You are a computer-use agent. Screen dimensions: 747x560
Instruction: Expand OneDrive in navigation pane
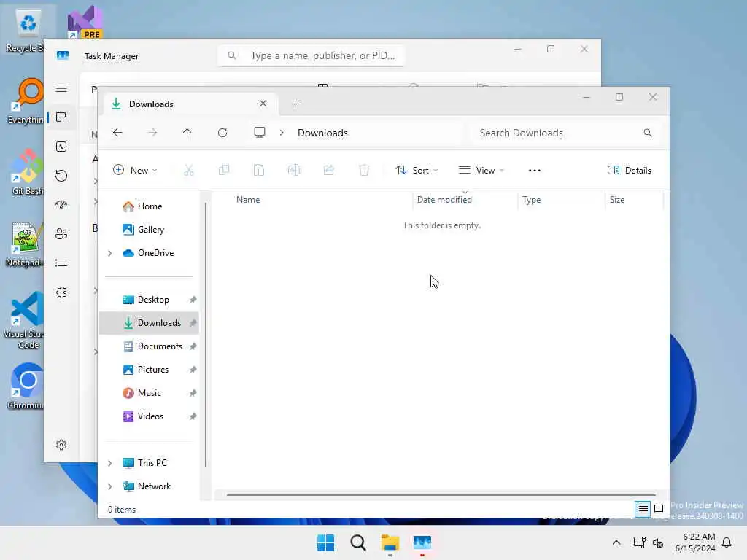(x=110, y=253)
